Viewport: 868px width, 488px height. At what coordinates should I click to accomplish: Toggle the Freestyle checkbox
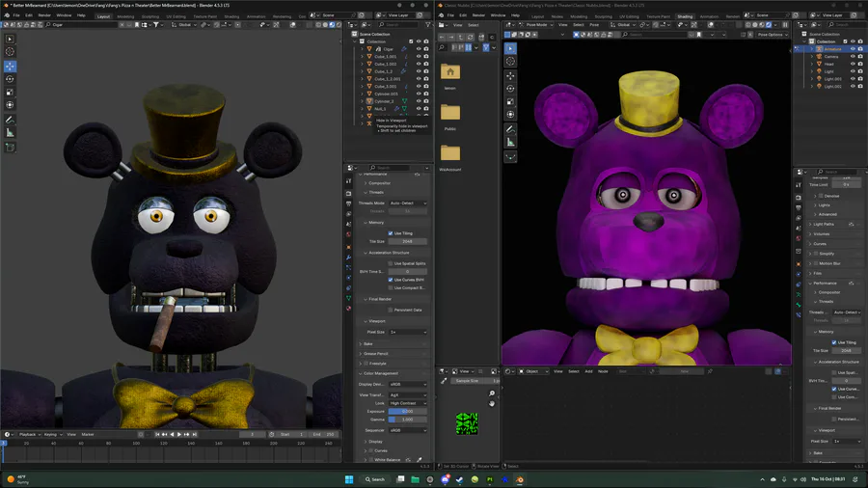366,364
